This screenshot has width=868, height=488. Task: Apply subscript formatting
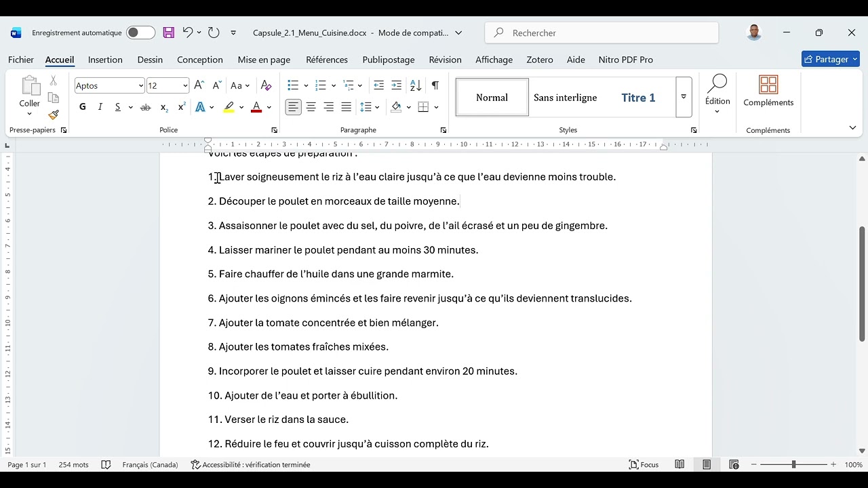click(x=164, y=107)
